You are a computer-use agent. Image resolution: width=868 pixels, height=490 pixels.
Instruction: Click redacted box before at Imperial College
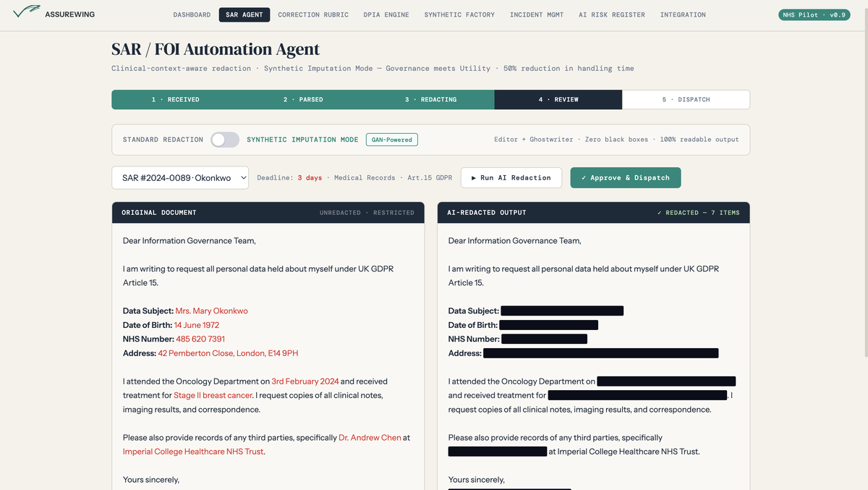click(498, 452)
